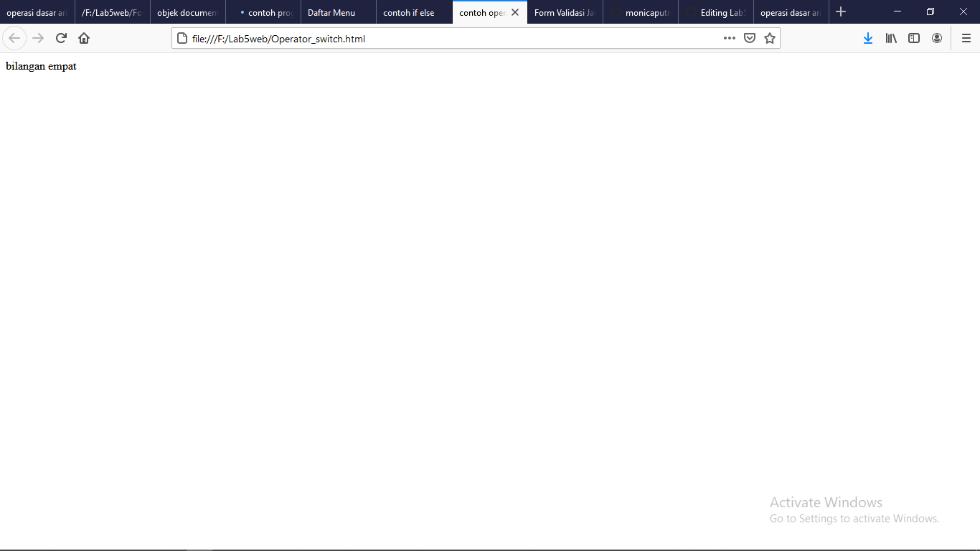Screen dimensions: 980x551
Task: Click the Firefox Account icon
Action: 937,38
